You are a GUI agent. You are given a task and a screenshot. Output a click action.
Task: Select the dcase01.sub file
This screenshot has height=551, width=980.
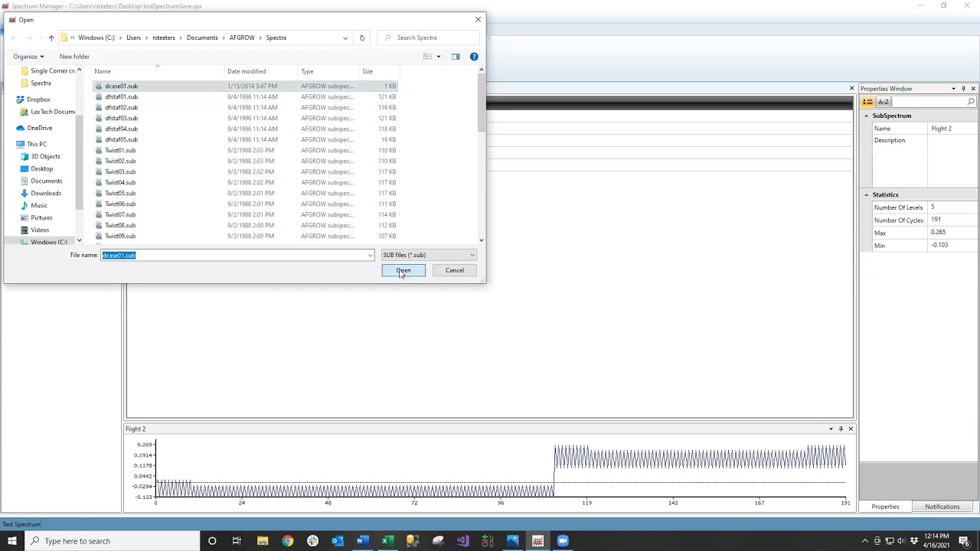pos(121,86)
